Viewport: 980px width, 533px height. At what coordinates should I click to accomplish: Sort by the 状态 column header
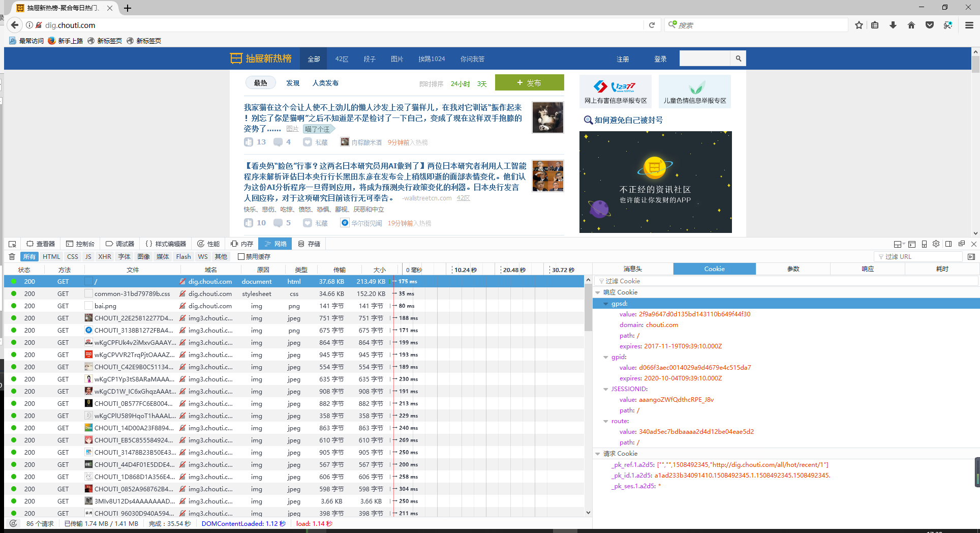24,270
